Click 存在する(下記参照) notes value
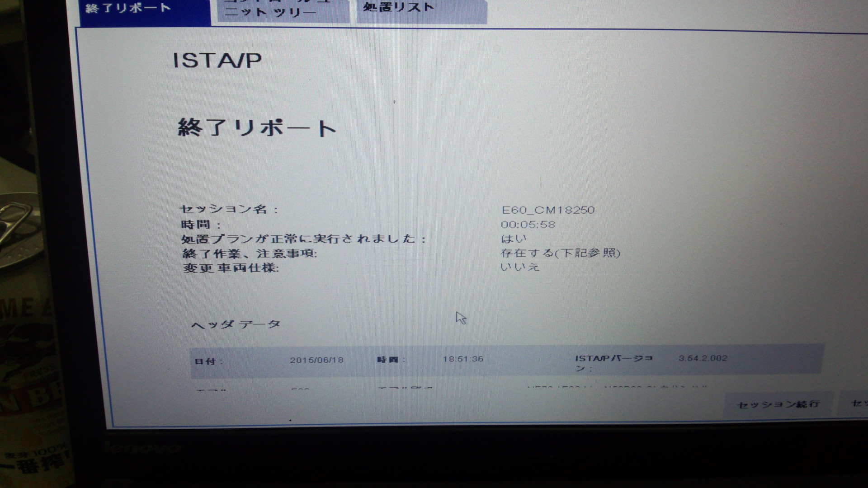Screen dimensions: 868x488 click(x=560, y=253)
